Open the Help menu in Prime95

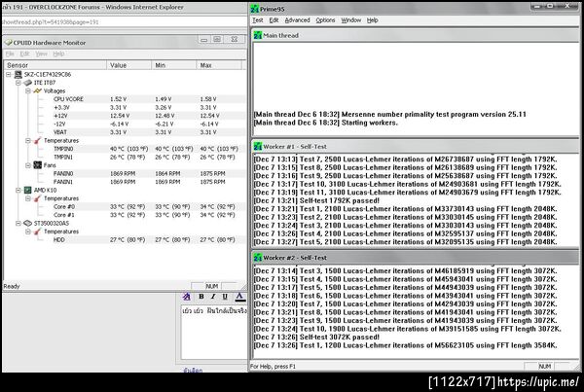click(372, 20)
